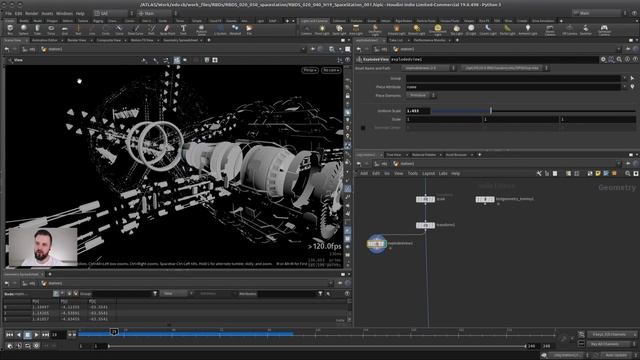Click the Stop playback button

(x=27, y=335)
